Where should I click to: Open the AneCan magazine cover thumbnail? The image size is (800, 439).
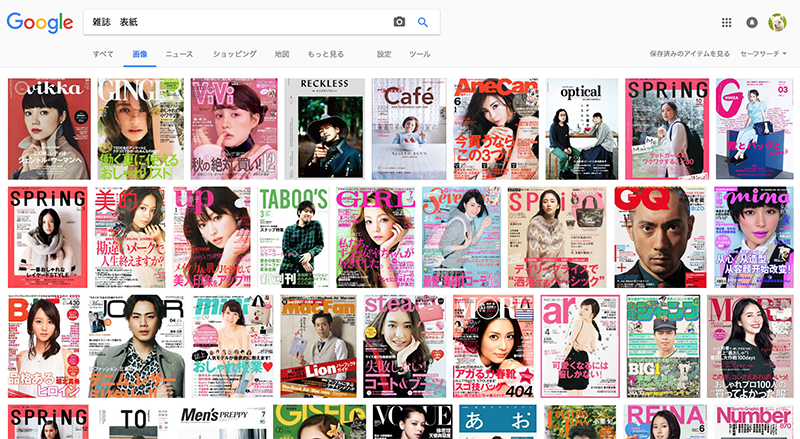[496, 129]
